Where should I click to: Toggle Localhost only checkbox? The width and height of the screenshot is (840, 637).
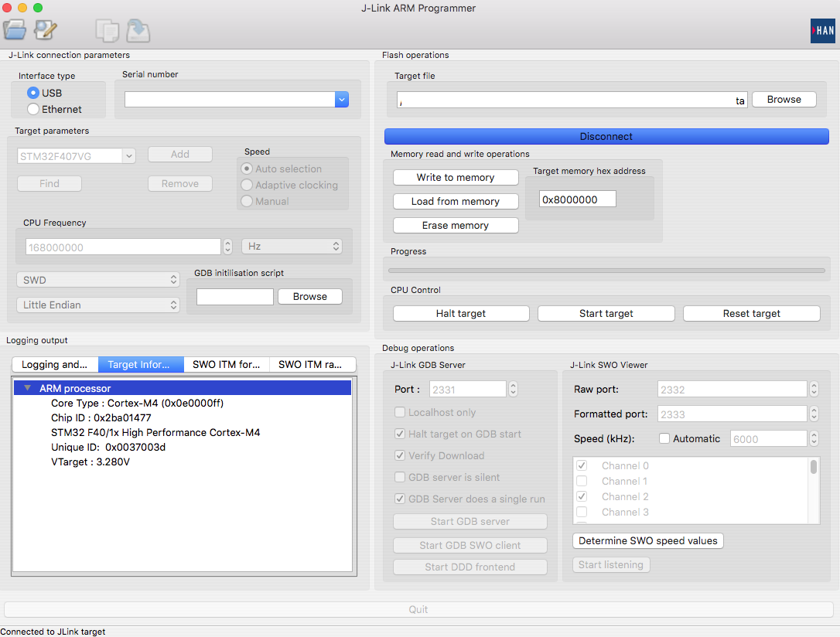pos(400,412)
